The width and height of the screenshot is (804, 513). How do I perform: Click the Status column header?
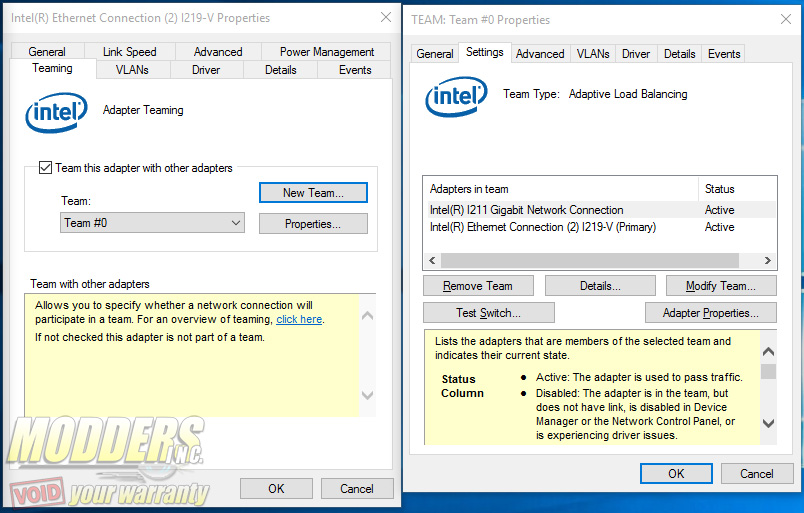click(x=737, y=189)
